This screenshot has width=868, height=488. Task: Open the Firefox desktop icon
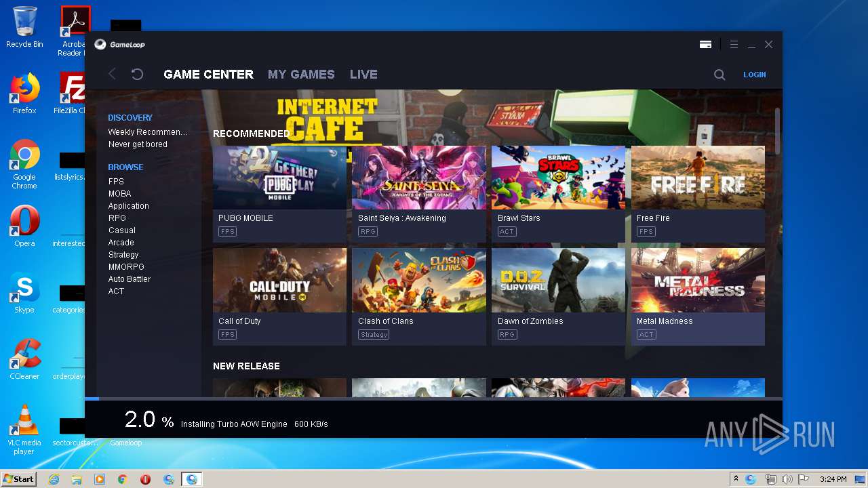(24, 94)
